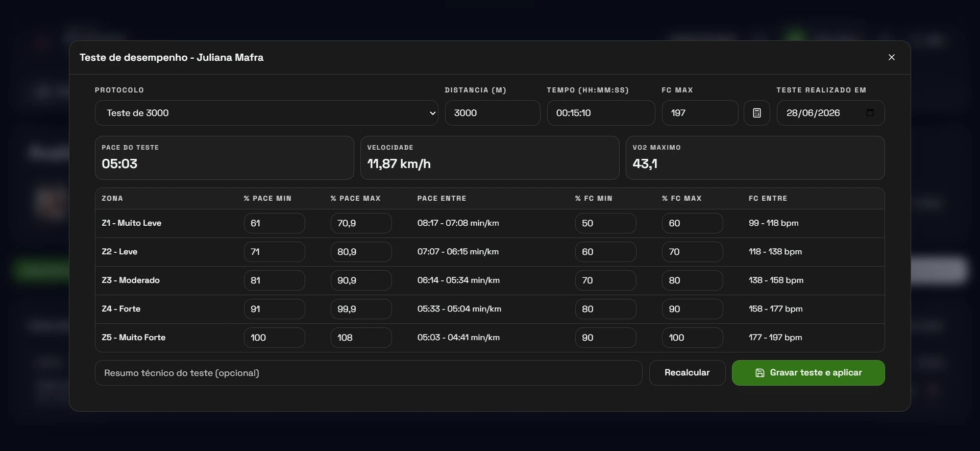
Task: Edit Z1 Muito Leve % pace min field
Action: (x=274, y=223)
